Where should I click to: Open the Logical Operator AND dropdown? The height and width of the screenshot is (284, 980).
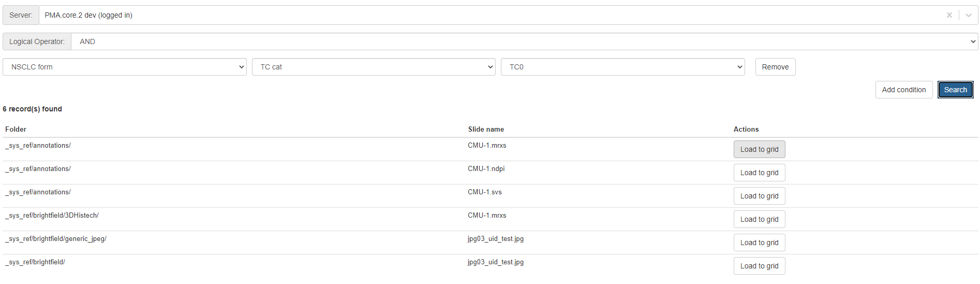(524, 41)
